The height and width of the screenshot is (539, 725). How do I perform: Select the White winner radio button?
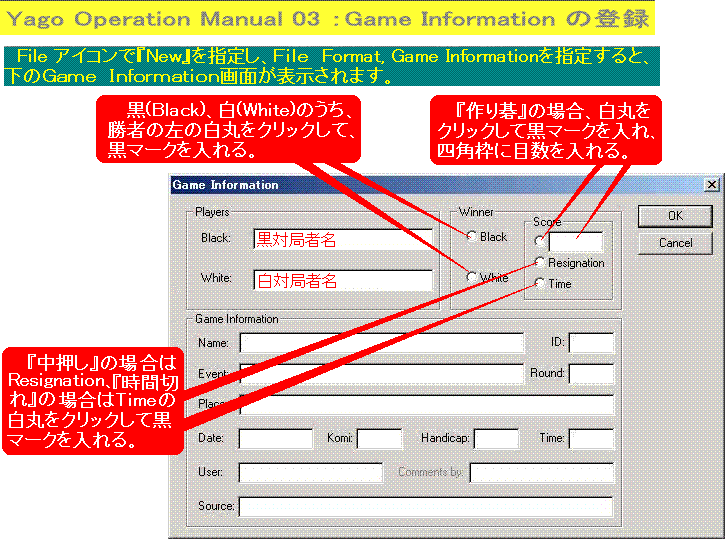[471, 277]
